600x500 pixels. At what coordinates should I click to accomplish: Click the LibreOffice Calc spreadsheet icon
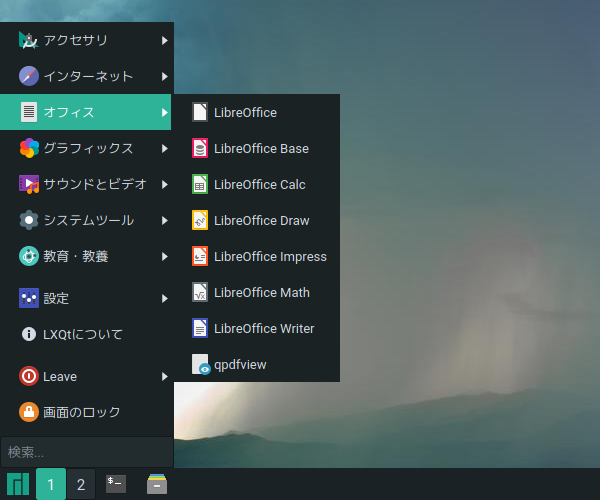click(200, 184)
